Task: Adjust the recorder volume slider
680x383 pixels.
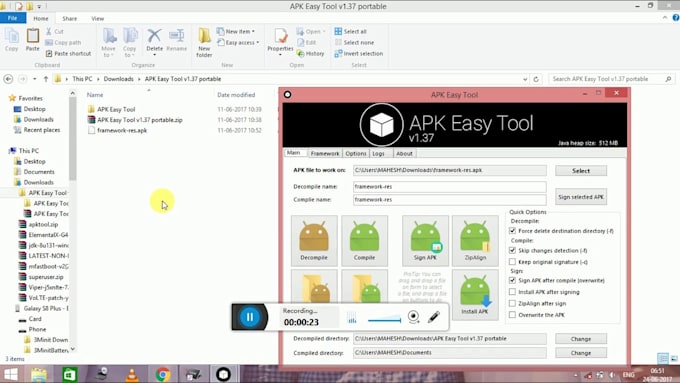Action: 384,320
